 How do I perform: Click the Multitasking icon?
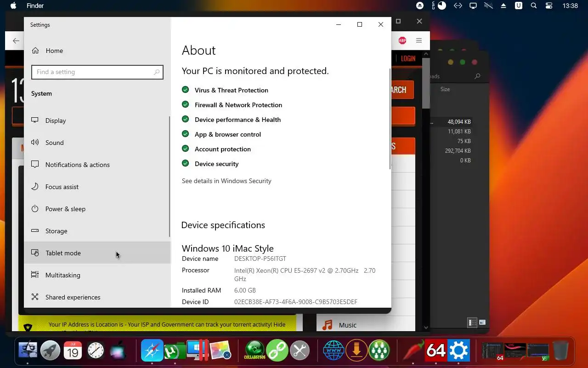(x=35, y=275)
